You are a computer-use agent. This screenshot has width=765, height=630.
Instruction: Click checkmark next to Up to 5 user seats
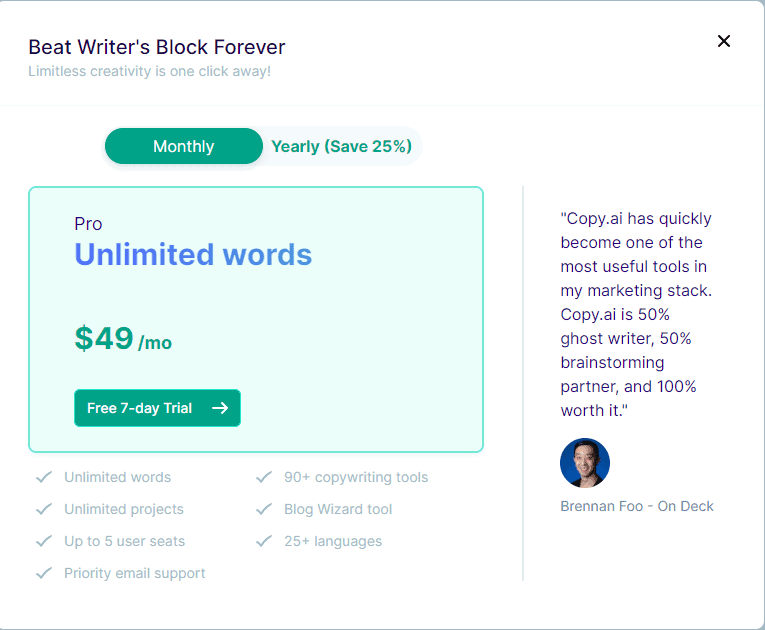44,541
